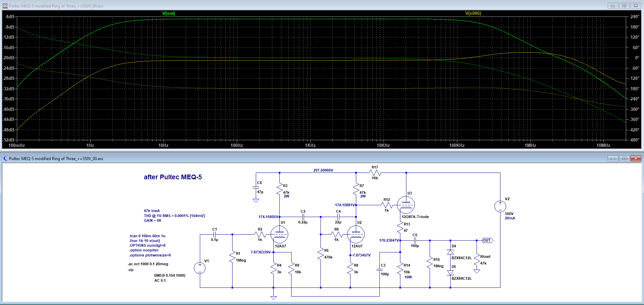
Task: Restore down the waveform plot window
Action: [x=624, y=6]
